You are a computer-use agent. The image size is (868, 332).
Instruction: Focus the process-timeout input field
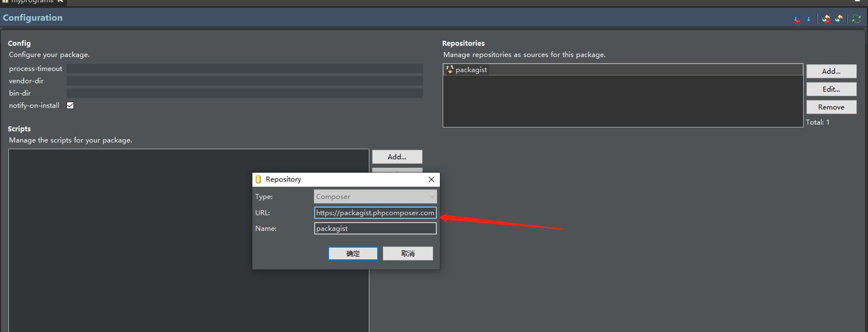(245, 69)
